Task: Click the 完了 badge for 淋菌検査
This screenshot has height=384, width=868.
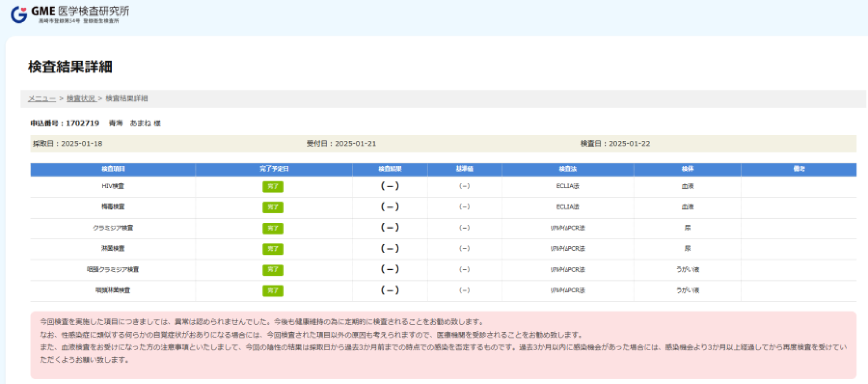Action: tap(273, 249)
